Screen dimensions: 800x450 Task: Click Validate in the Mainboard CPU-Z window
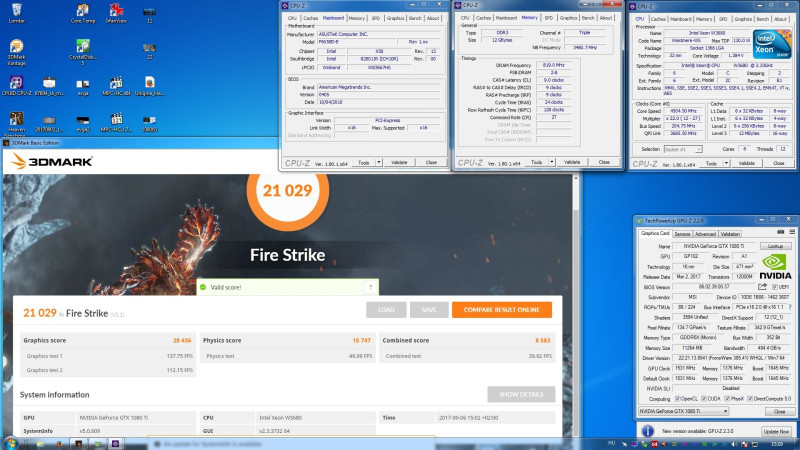(399, 162)
